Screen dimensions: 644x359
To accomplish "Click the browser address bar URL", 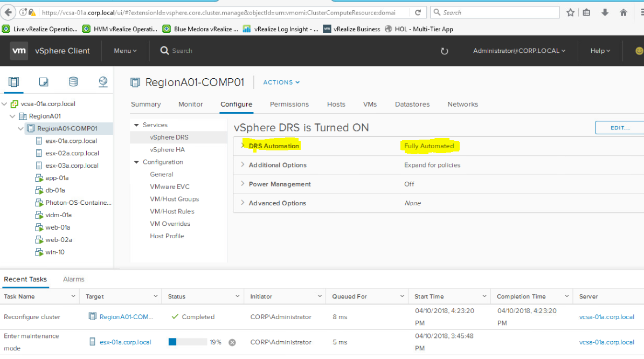I will tap(218, 13).
